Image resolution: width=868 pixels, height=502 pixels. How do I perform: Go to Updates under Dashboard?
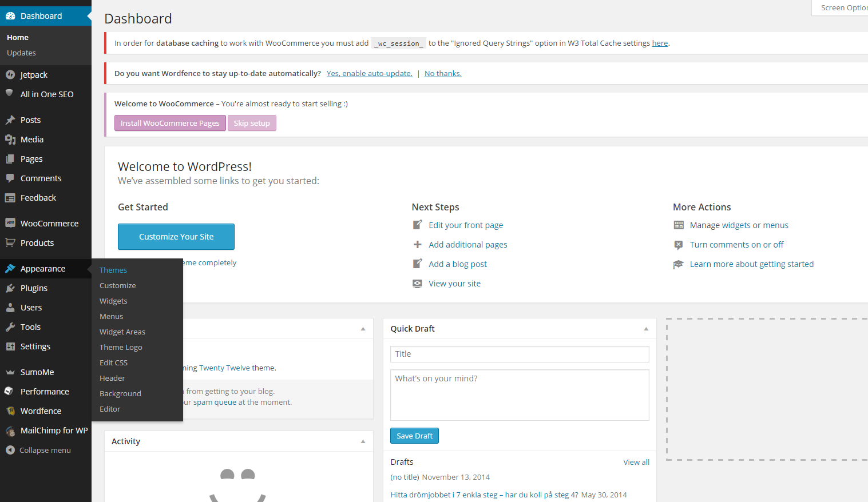[21, 53]
